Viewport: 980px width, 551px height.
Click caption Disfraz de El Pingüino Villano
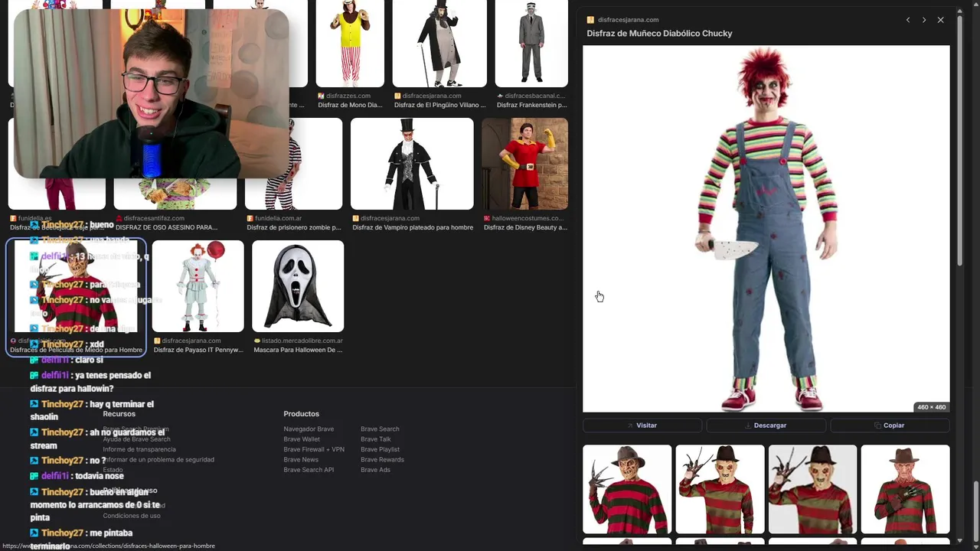coord(440,105)
